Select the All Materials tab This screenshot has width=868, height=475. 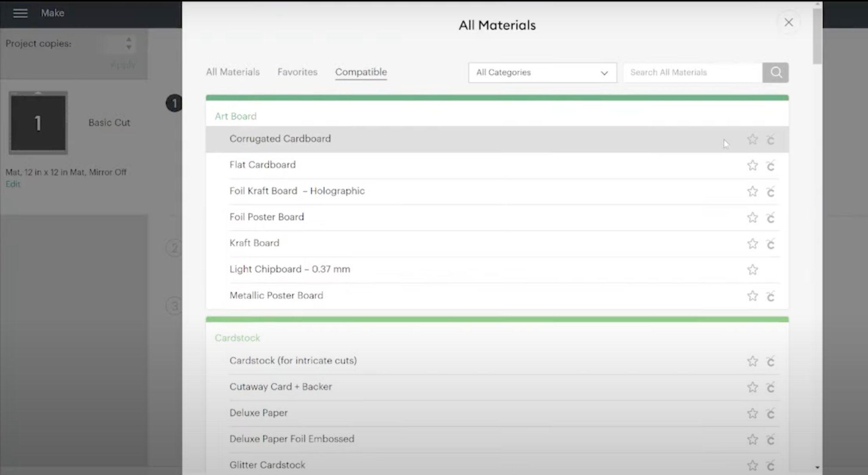232,71
